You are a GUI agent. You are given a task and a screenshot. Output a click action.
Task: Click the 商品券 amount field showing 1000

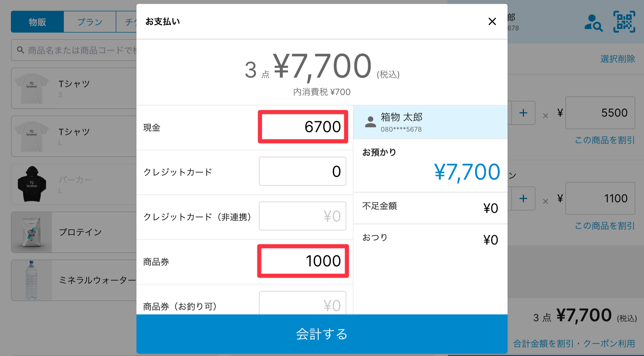(x=303, y=261)
